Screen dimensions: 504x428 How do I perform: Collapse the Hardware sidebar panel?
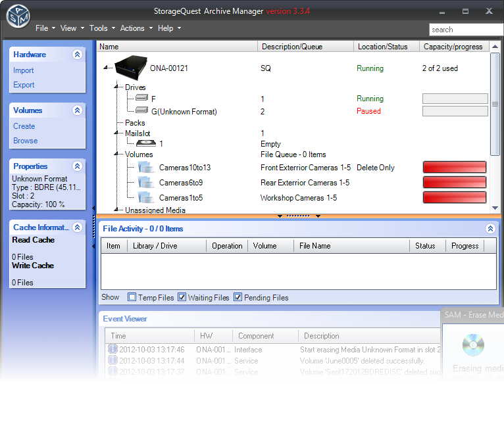[77, 55]
